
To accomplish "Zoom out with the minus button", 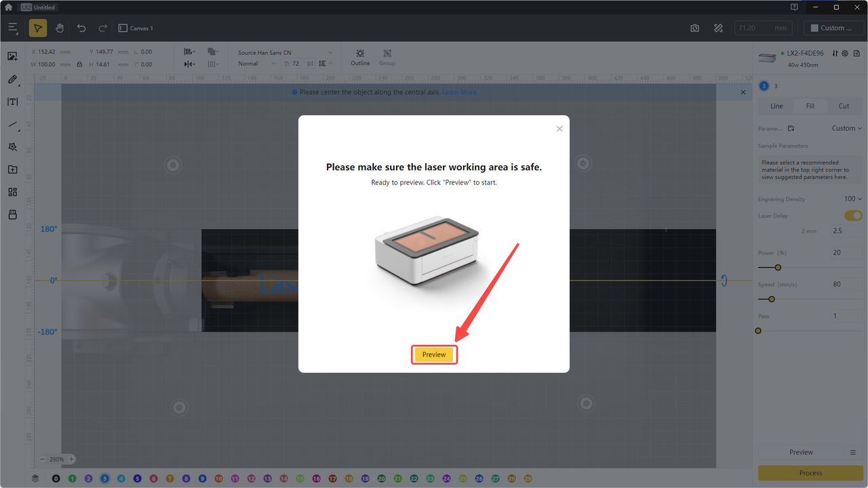I will pyautogui.click(x=43, y=459).
